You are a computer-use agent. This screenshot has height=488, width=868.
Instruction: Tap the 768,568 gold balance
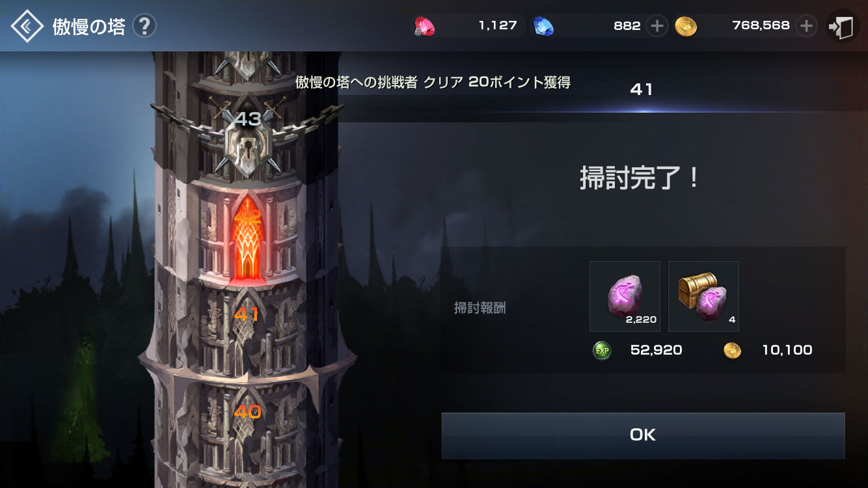click(x=761, y=26)
